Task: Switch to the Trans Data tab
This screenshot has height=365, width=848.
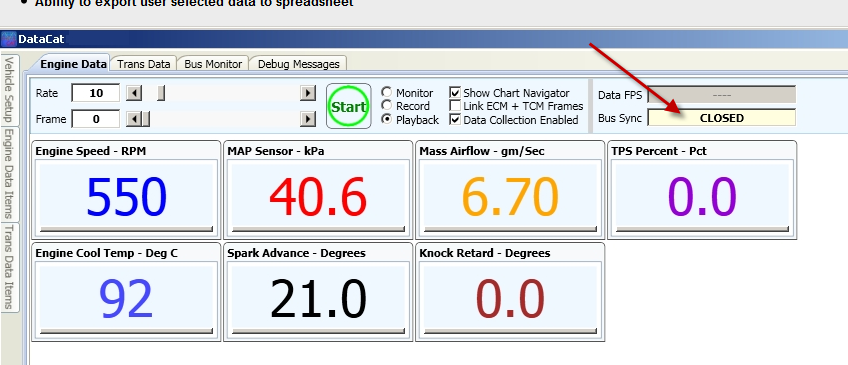Action: tap(143, 64)
